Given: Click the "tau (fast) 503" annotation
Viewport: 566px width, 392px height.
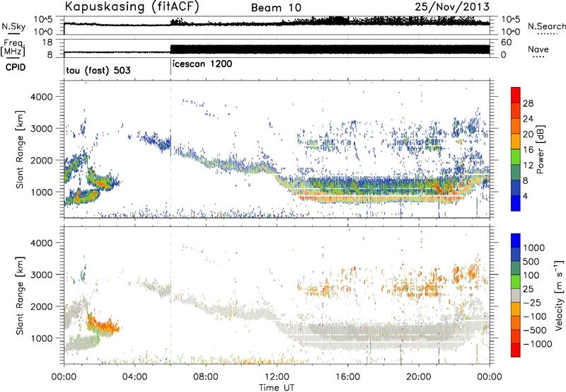Looking at the screenshot, I should 98,70.
